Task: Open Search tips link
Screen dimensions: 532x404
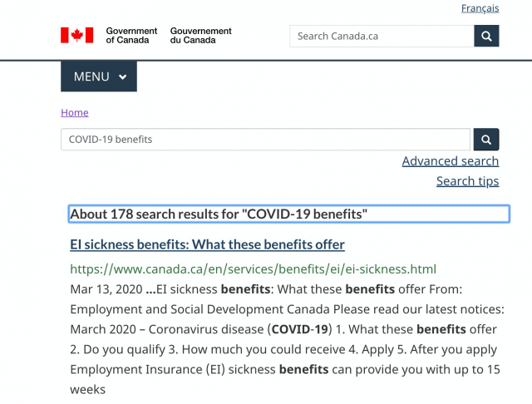Action: 467,181
